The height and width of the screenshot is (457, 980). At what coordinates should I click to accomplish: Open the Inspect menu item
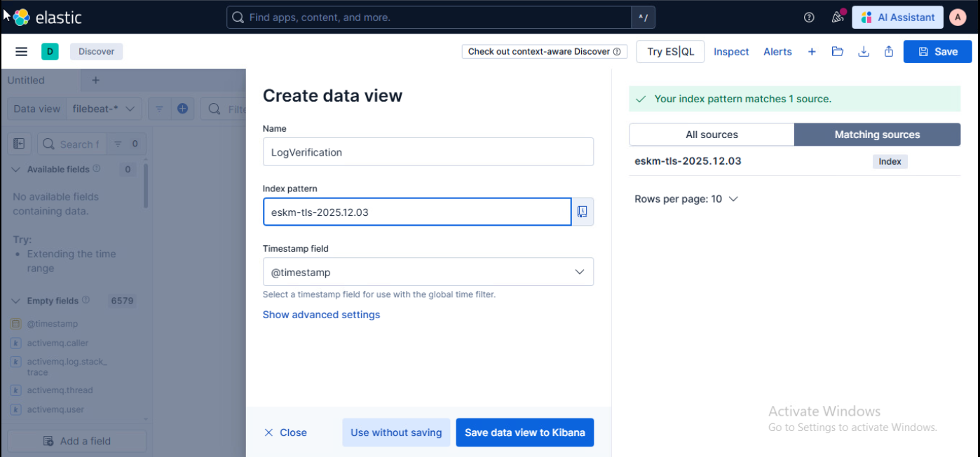tap(731, 51)
